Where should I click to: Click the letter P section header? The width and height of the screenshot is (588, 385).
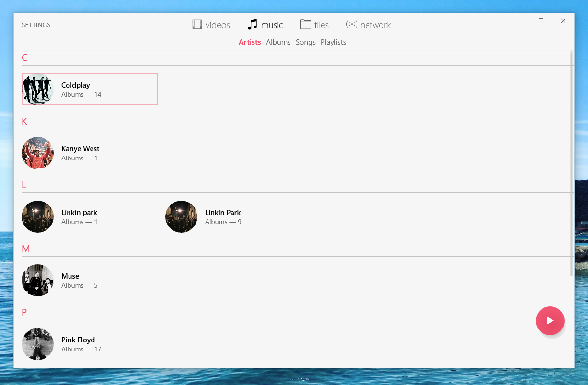24,312
